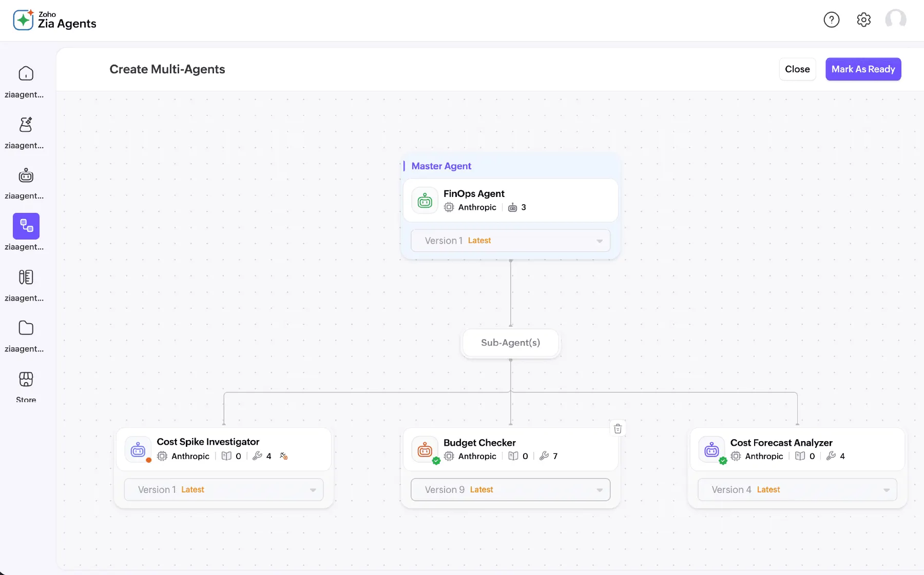Select the highlighted multi-agents sidebar icon
The image size is (924, 575).
point(26,226)
